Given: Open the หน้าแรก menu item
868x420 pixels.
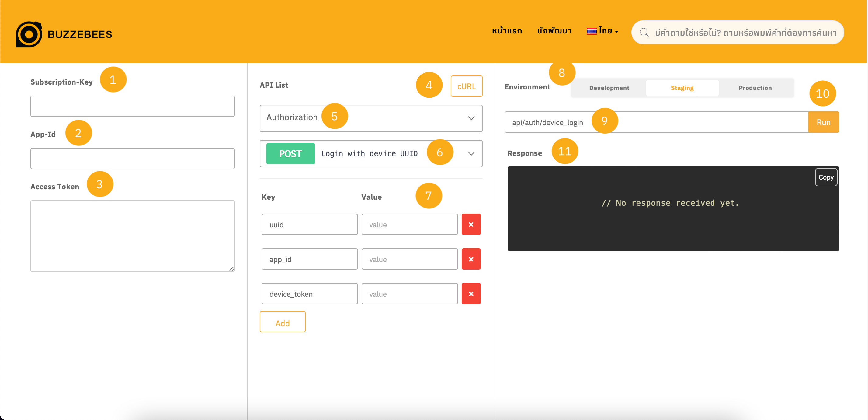Looking at the screenshot, I should click(507, 30).
